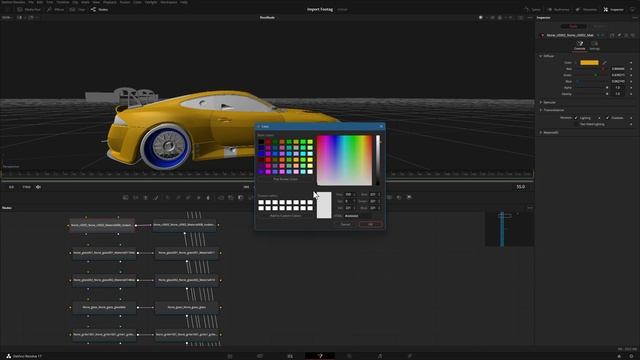Open the Keyframes editor

(558, 9)
